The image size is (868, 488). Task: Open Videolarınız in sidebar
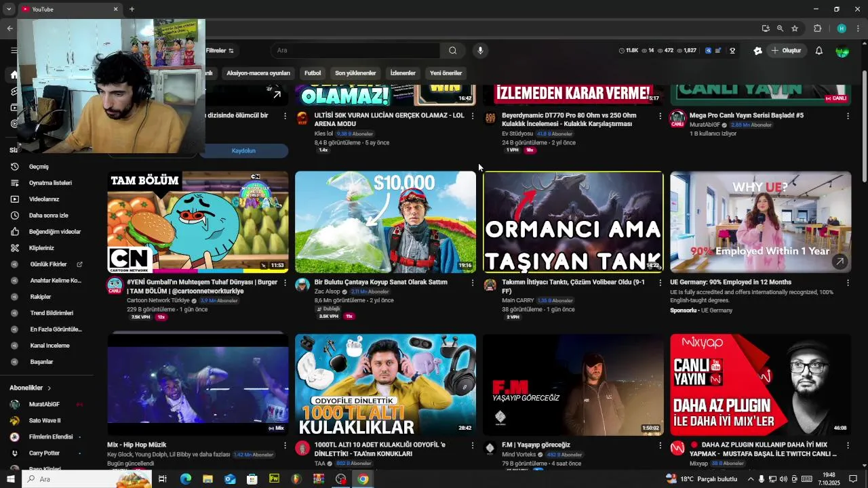click(x=44, y=199)
